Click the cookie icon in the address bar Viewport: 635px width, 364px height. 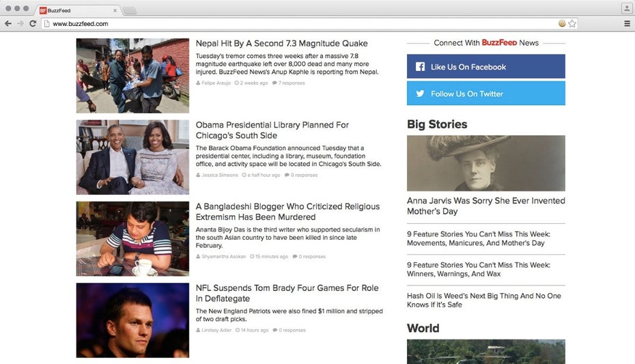562,23
